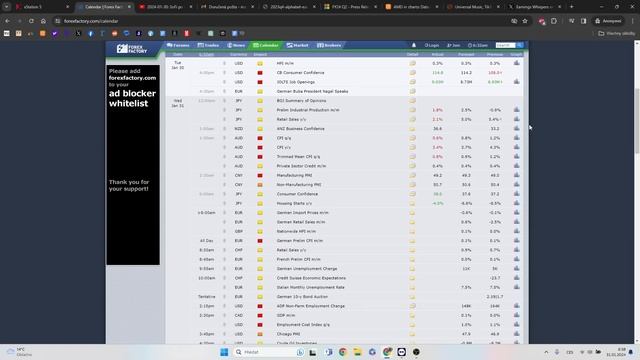
Task: Open detail folder for Manufacturing PMI
Action: [412, 175]
